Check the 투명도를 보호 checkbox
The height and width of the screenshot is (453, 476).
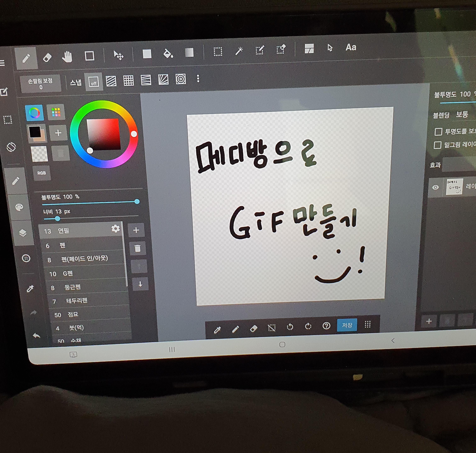438,132
